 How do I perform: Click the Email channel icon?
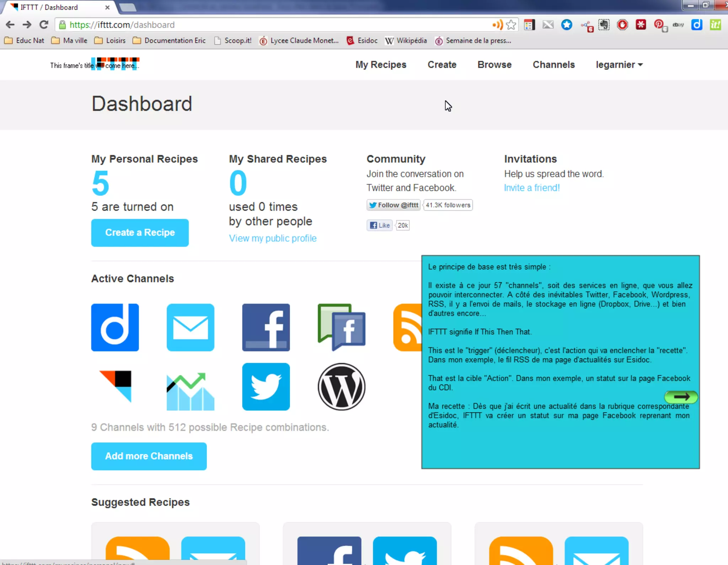(190, 327)
